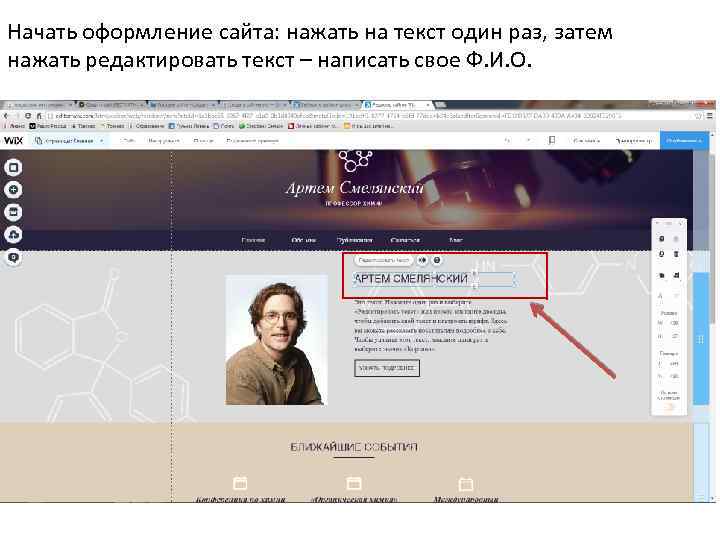Click the Delete trash icon in toolbar panel
720x540 pixels.
point(676,254)
